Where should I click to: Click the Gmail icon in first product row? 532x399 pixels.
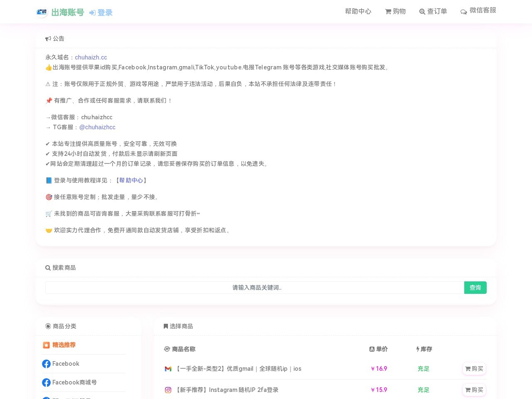[168, 369]
